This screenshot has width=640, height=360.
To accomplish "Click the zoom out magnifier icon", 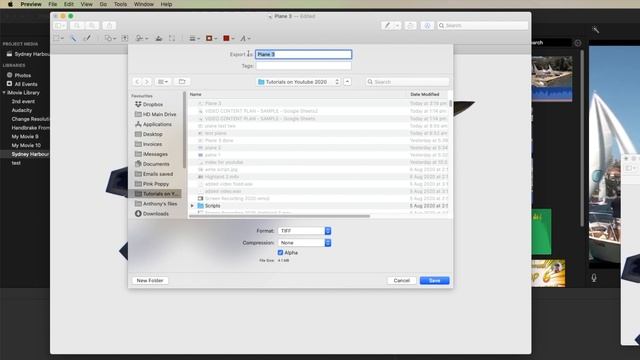I will coord(77,25).
